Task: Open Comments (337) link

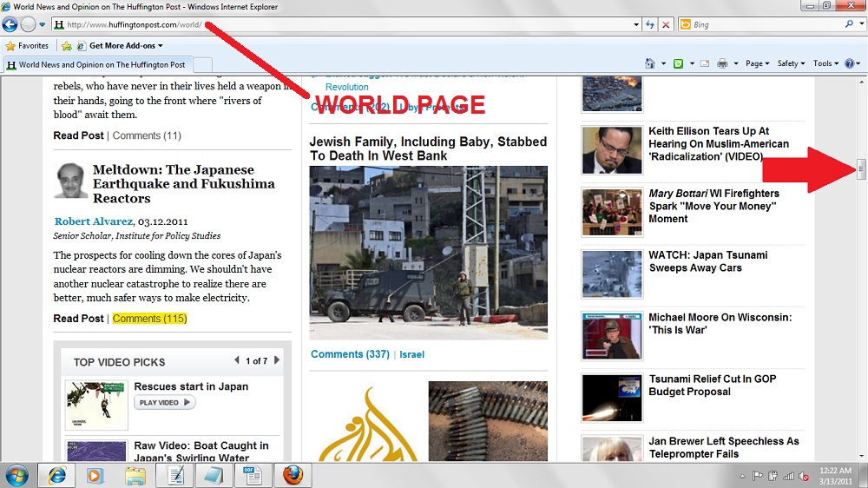Action: 350,354
